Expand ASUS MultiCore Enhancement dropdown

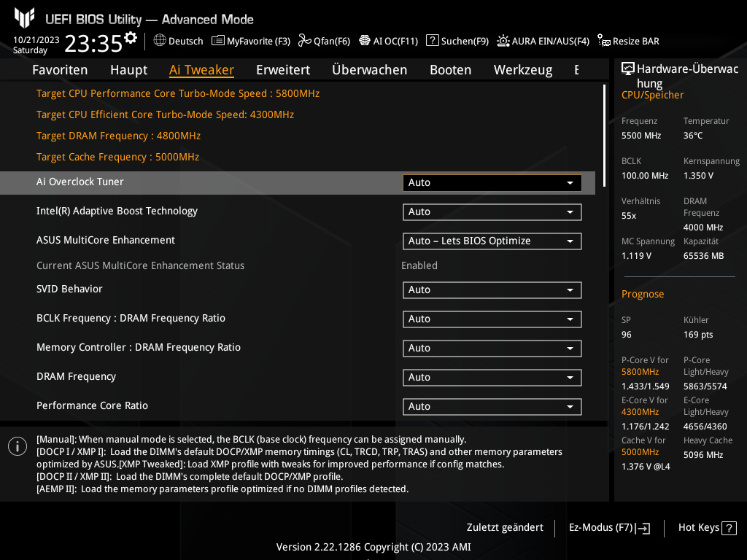pos(492,241)
